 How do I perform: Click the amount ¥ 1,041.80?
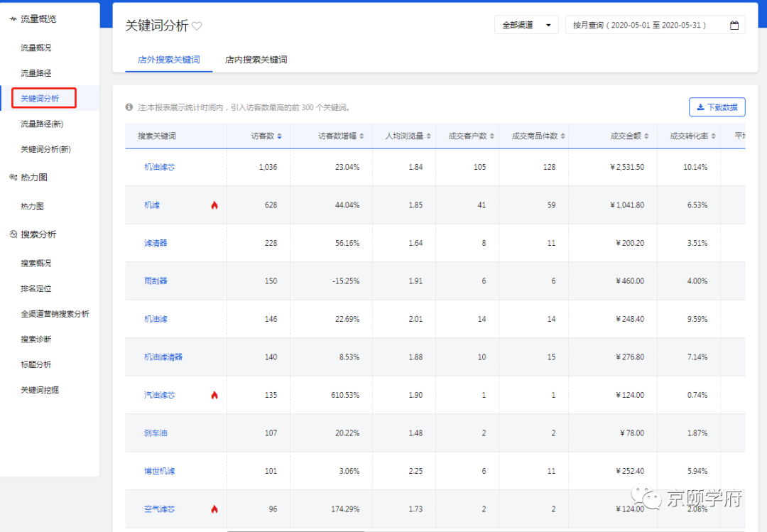[627, 205]
